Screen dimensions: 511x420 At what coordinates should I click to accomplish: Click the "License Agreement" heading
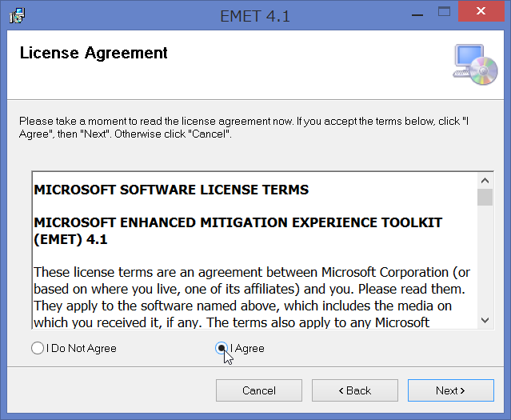(94, 53)
